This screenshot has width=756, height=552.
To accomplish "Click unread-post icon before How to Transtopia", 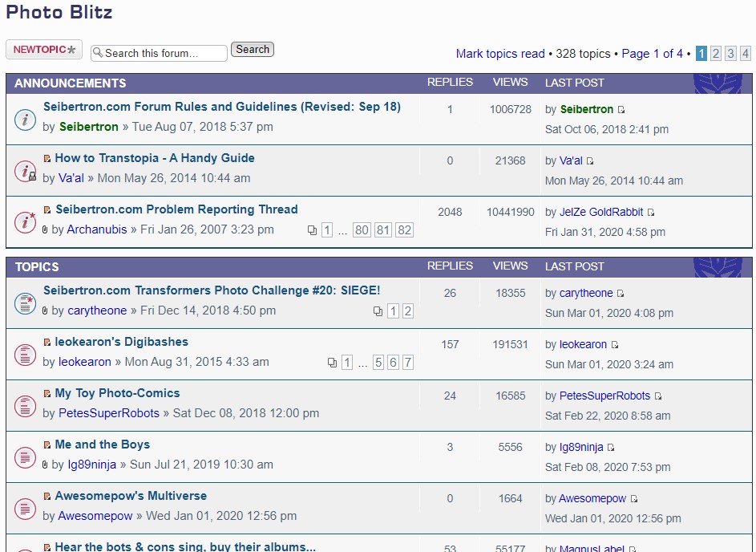I will coord(47,158).
